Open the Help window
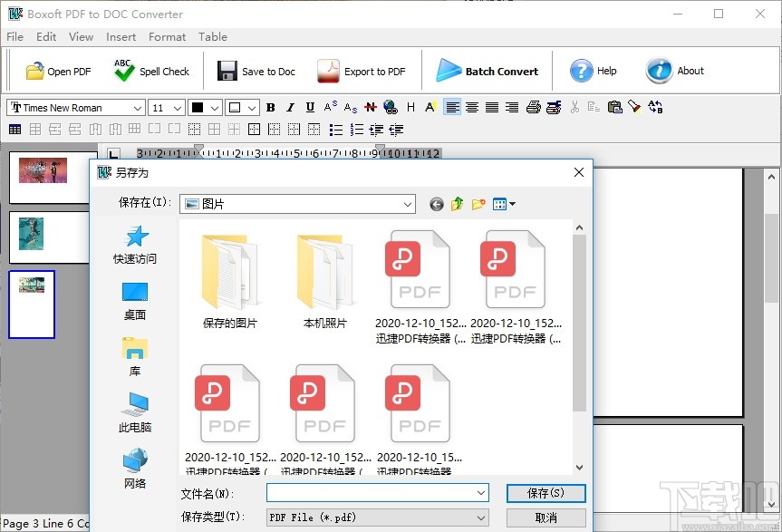This screenshot has height=532, width=782. [x=594, y=70]
